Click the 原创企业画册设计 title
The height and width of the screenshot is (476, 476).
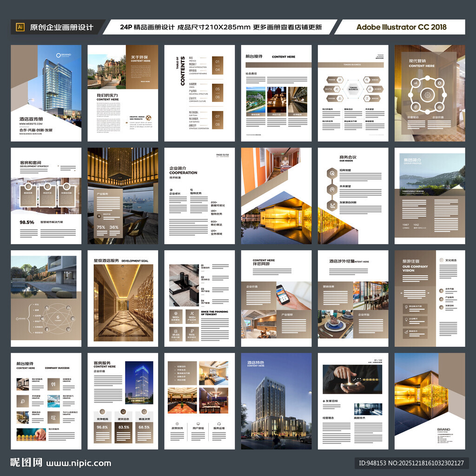pos(62,27)
